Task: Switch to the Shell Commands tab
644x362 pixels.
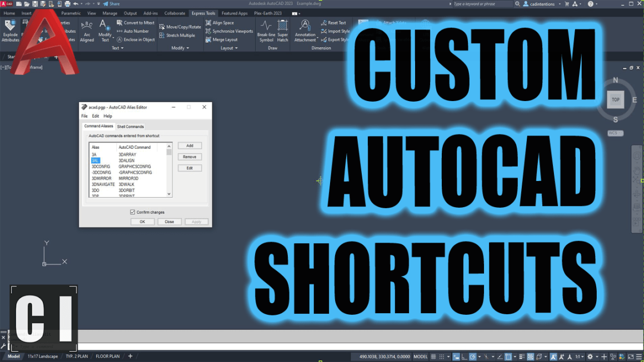Action: [x=130, y=127]
